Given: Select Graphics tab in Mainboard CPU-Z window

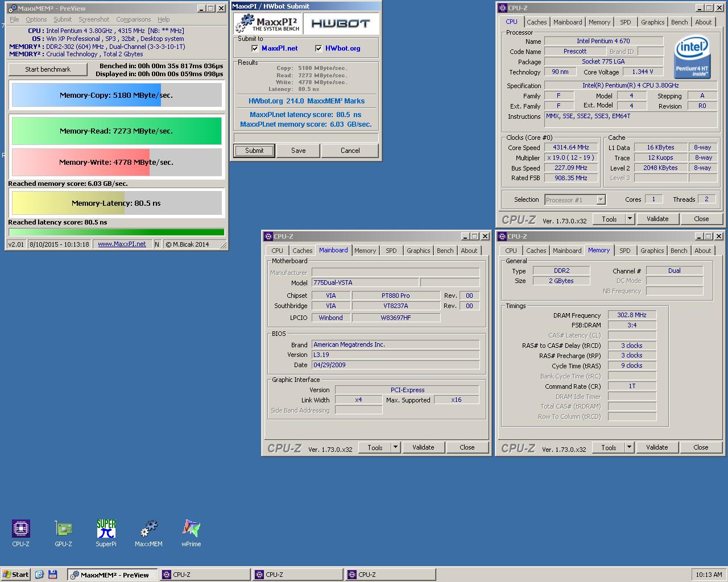Looking at the screenshot, I should pos(419,251).
